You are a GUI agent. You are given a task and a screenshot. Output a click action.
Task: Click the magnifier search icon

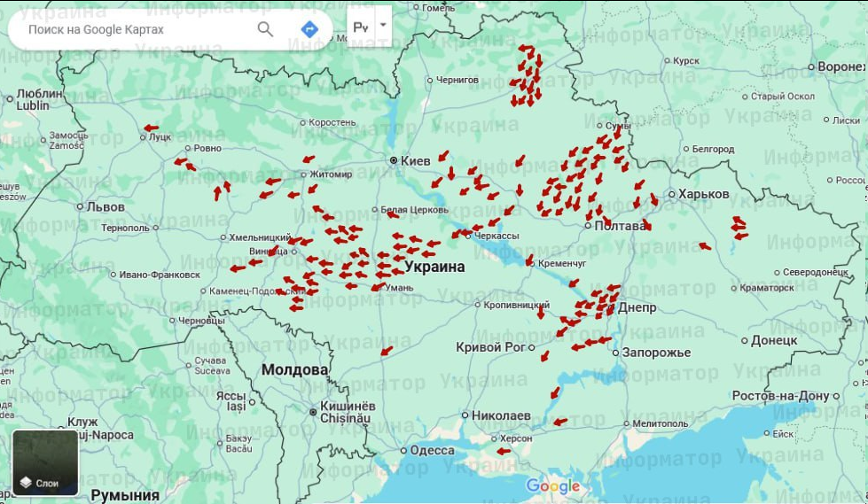coord(265,28)
